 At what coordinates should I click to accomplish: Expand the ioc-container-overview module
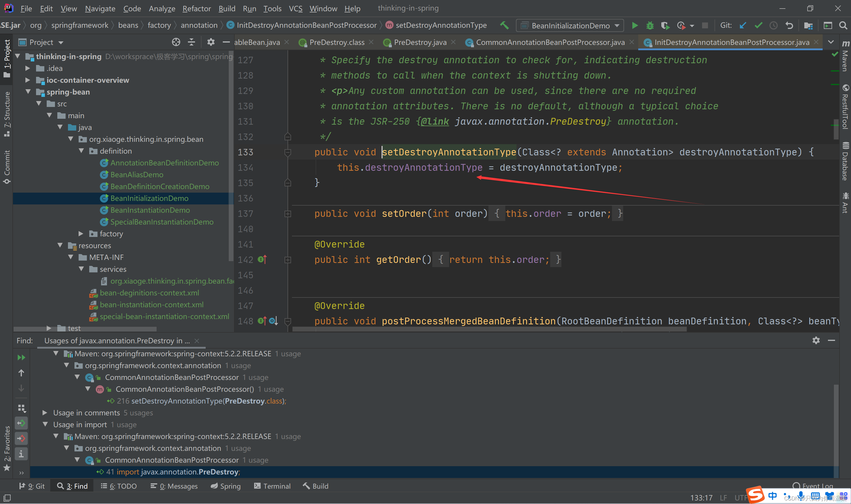pyautogui.click(x=28, y=80)
